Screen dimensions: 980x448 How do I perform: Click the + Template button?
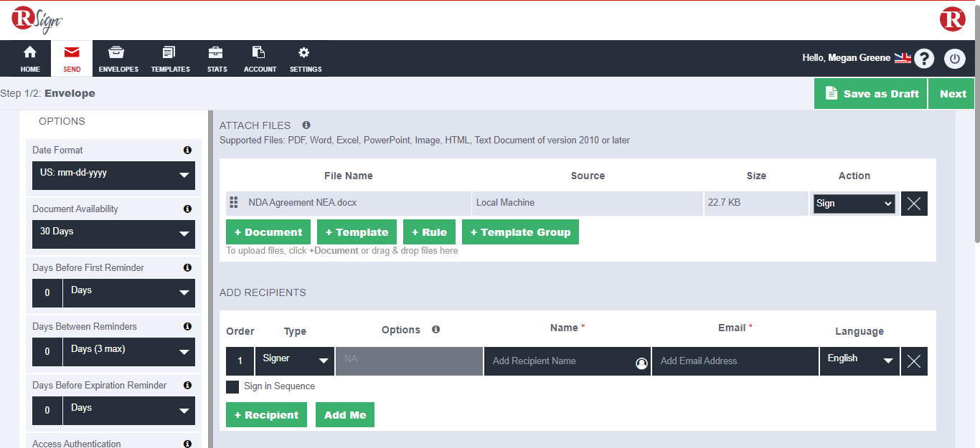[x=357, y=232]
